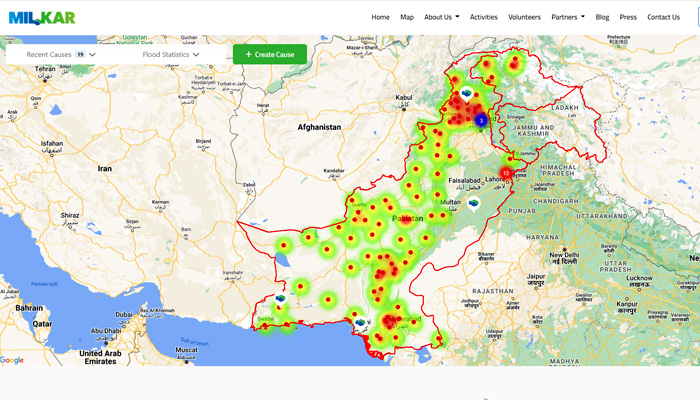Click the Press link in navigation

tap(628, 17)
